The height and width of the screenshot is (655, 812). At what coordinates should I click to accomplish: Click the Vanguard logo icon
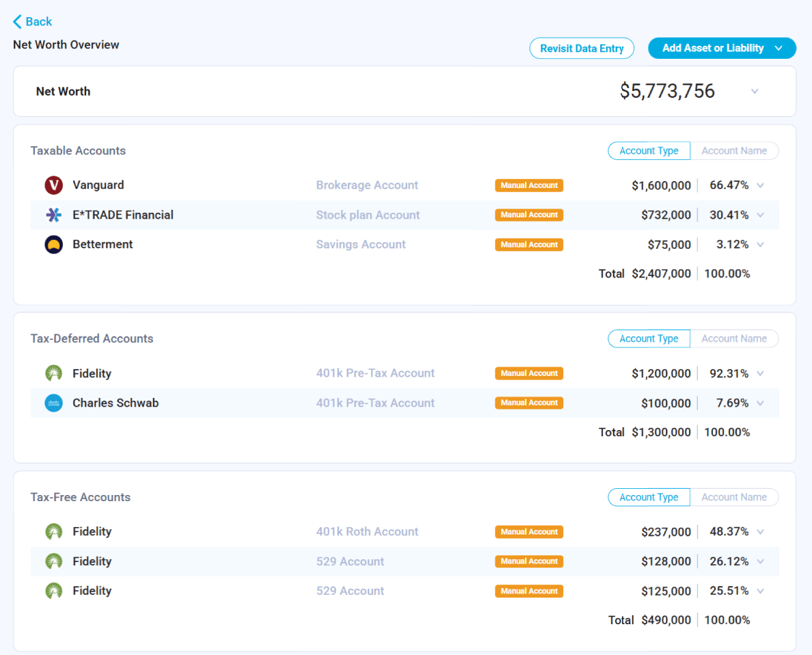(x=53, y=185)
